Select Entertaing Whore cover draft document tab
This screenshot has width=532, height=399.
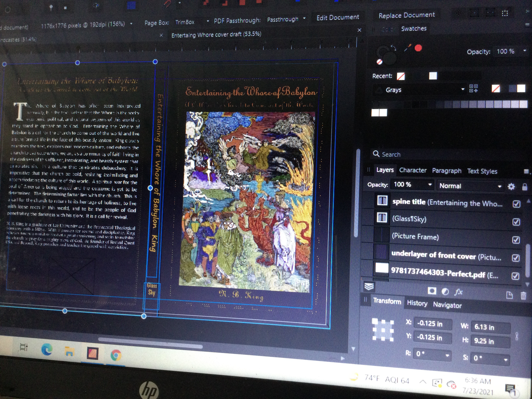[x=216, y=34]
